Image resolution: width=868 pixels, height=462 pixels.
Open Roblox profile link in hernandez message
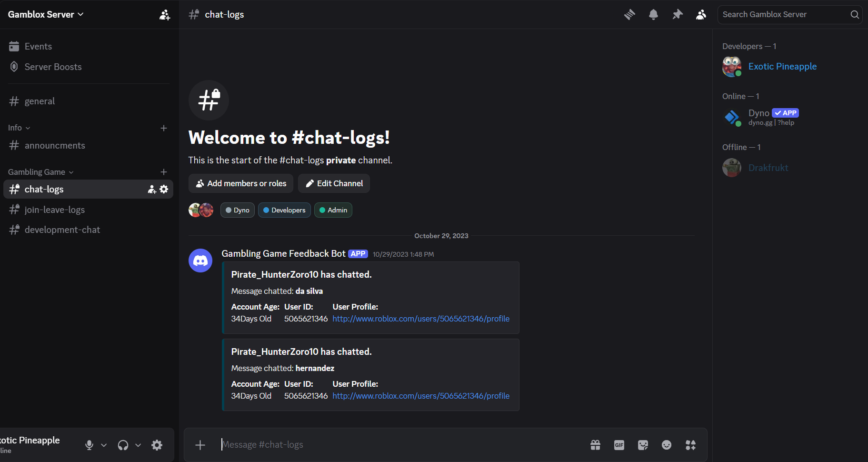tap(421, 396)
